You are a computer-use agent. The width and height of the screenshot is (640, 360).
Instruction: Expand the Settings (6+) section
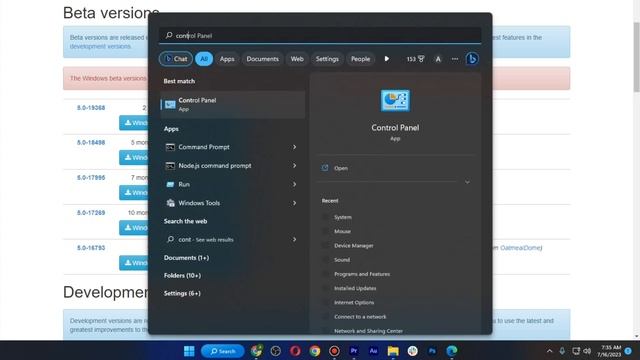click(x=182, y=293)
